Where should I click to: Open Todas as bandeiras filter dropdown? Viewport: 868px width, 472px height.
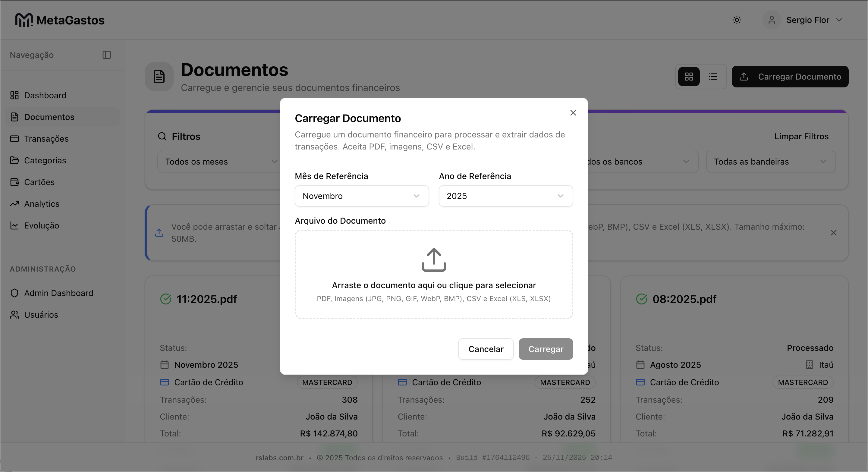coord(770,162)
